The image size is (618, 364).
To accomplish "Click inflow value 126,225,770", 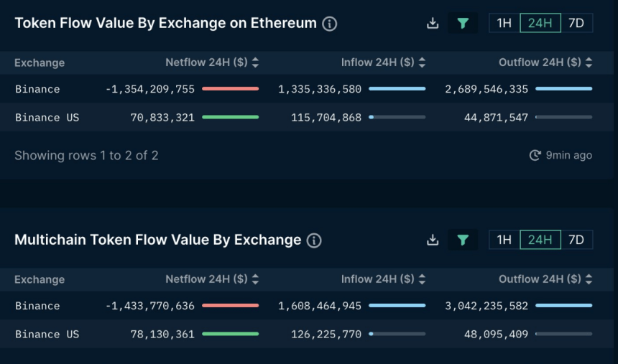I will click(326, 334).
